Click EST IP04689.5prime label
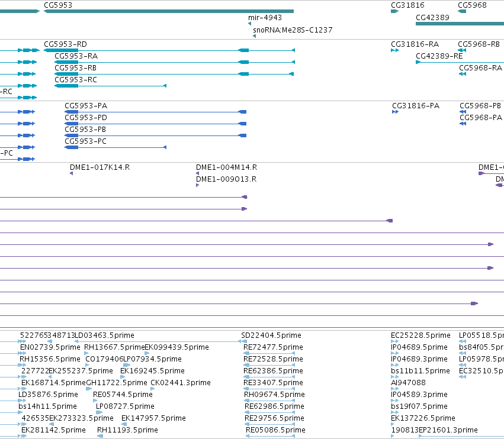504x439 pixels. tap(419, 347)
